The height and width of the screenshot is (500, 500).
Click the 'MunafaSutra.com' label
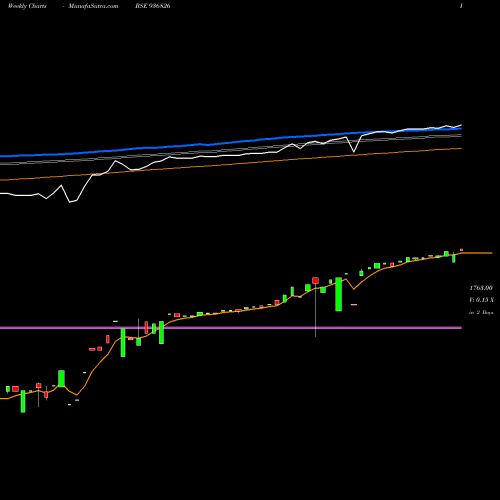(x=93, y=6)
